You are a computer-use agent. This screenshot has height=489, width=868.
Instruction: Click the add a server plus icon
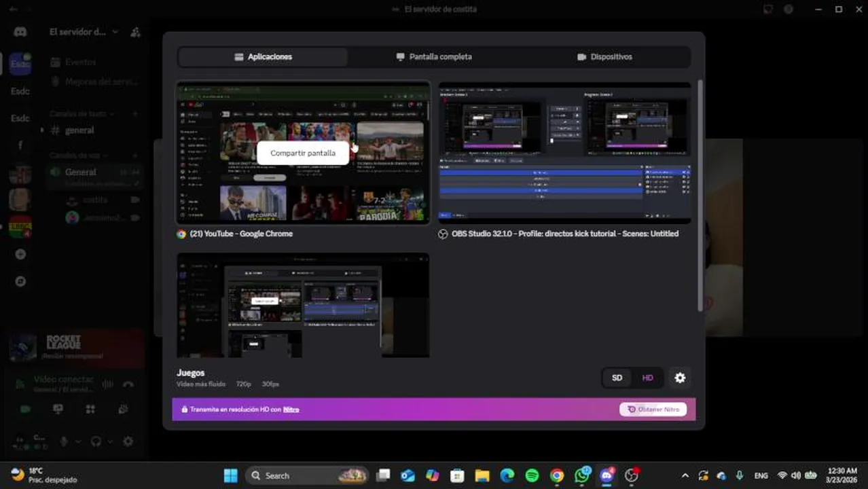tap(20, 254)
